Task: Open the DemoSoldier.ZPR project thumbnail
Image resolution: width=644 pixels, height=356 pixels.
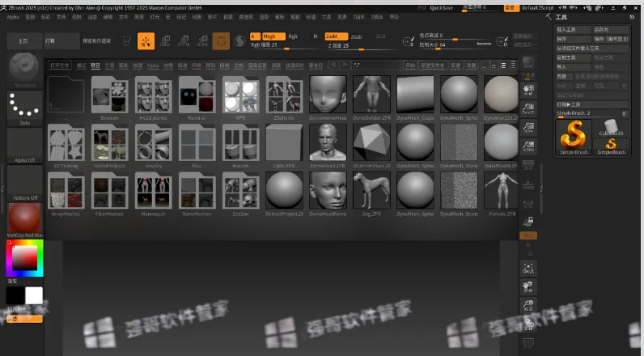Action: click(371, 98)
